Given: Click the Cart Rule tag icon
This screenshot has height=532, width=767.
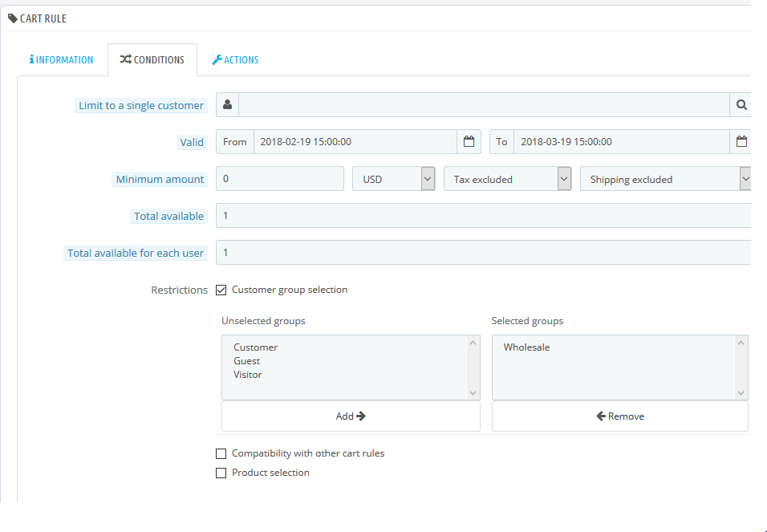Looking at the screenshot, I should point(13,18).
